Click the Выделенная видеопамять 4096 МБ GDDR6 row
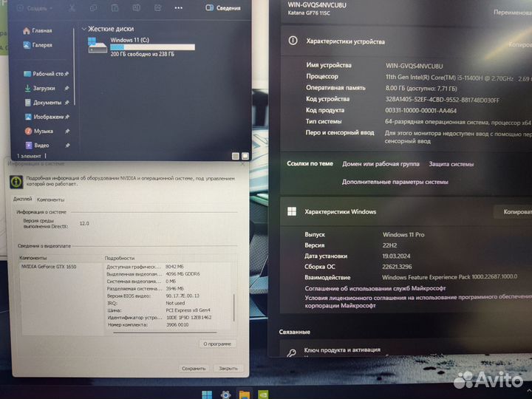Screen dimensions: 532x399 pyautogui.click(x=154, y=274)
